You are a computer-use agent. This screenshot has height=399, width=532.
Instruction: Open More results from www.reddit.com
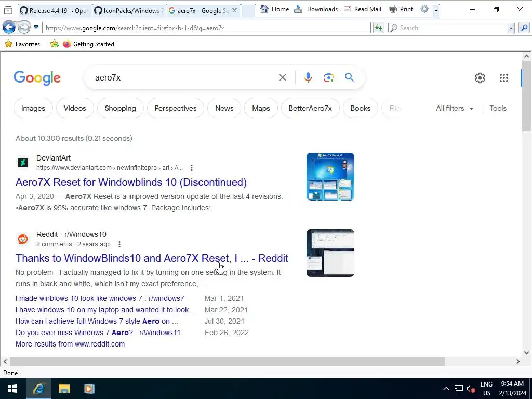70,344
